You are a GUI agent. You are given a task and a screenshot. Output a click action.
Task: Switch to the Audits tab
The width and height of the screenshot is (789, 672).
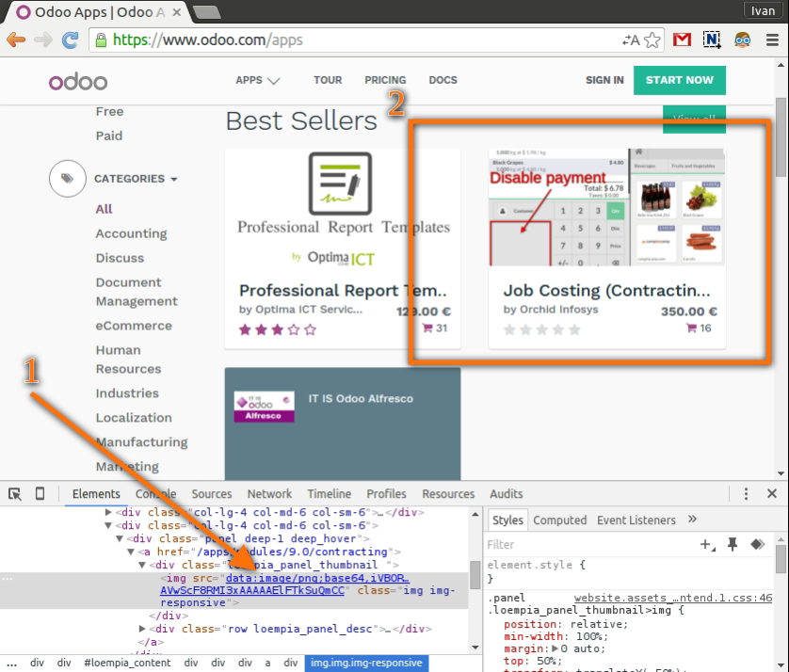(x=507, y=494)
